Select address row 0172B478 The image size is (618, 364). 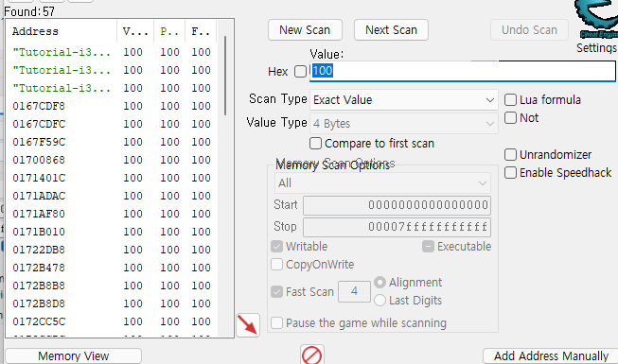click(112, 268)
